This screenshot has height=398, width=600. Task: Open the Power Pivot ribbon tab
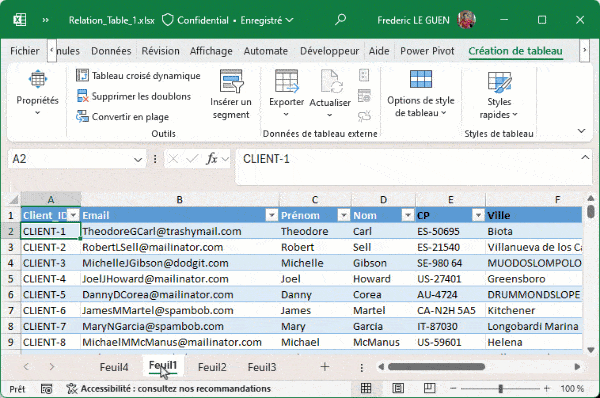click(427, 51)
